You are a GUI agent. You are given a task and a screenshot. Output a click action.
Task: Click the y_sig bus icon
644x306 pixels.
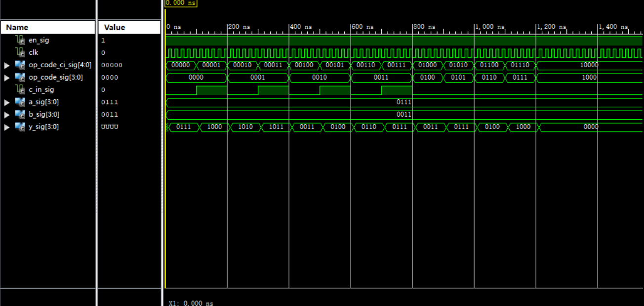tap(20, 127)
